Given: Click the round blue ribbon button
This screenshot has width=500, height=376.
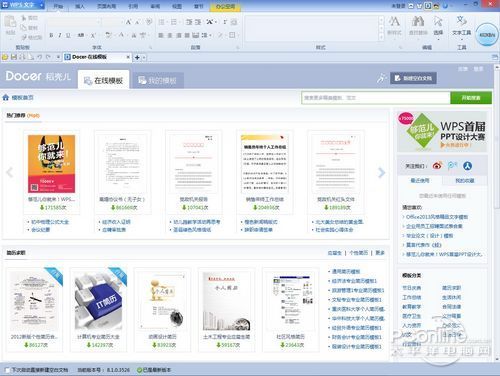Looking at the screenshot, I should (487, 35).
